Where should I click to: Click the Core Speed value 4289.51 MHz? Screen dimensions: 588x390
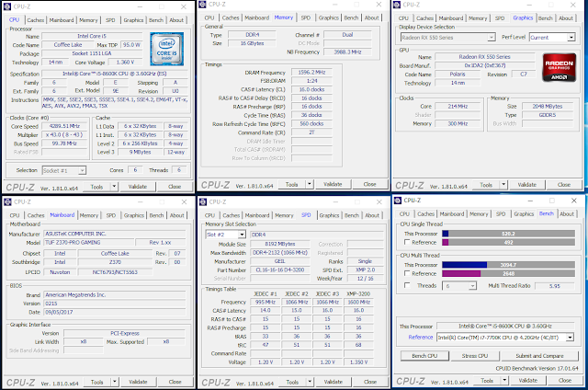tap(64, 126)
